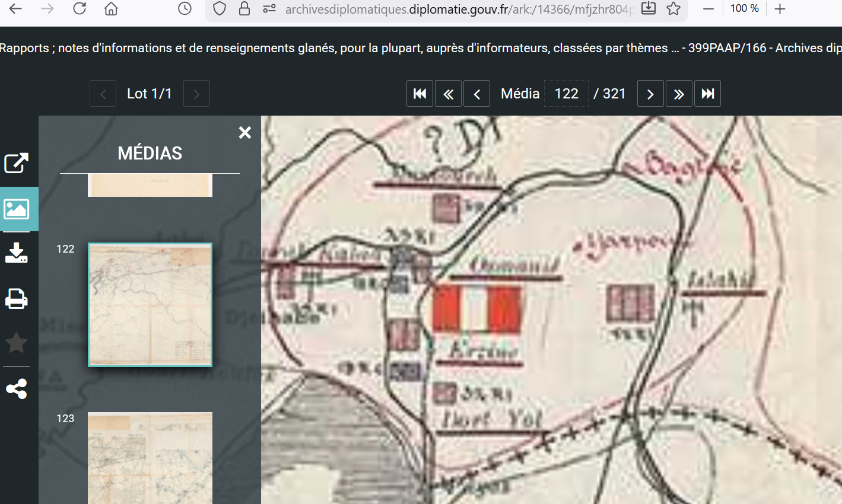Select thumbnail 123 in Médias list

click(150, 458)
